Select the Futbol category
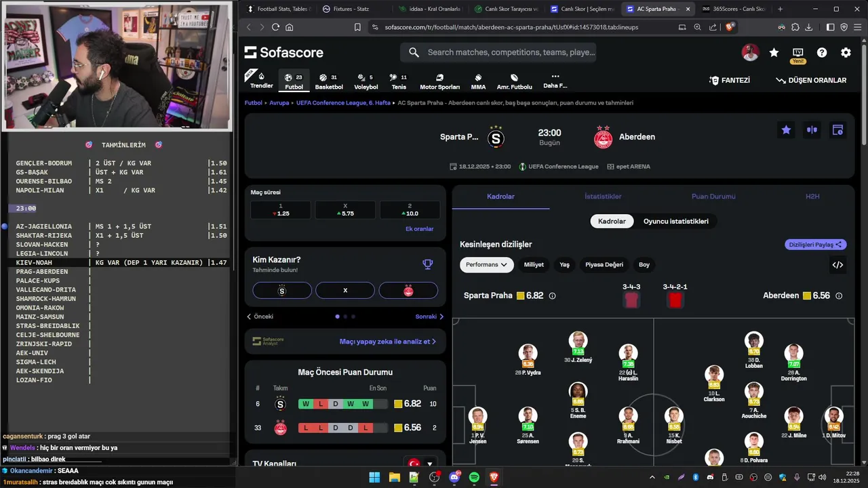 coord(294,81)
